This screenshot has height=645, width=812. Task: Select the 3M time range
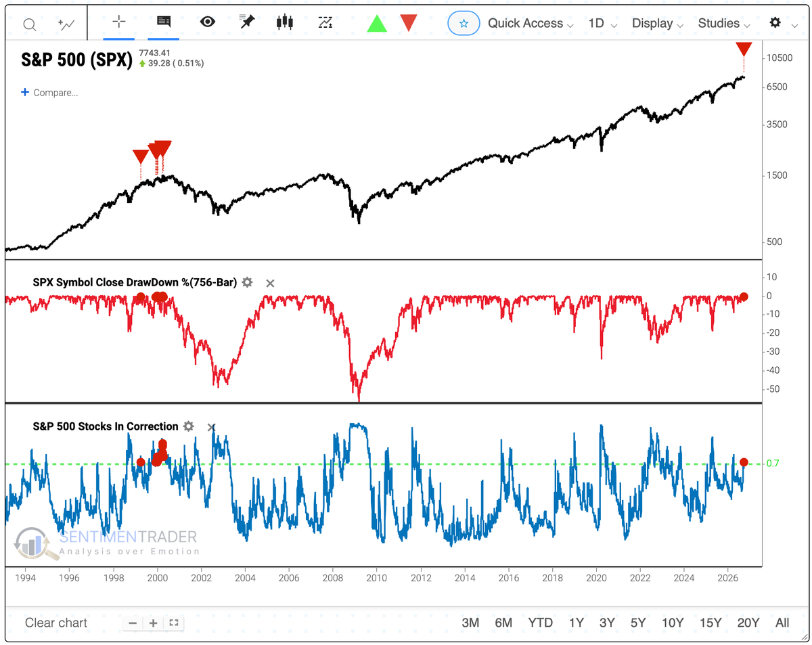(x=470, y=623)
